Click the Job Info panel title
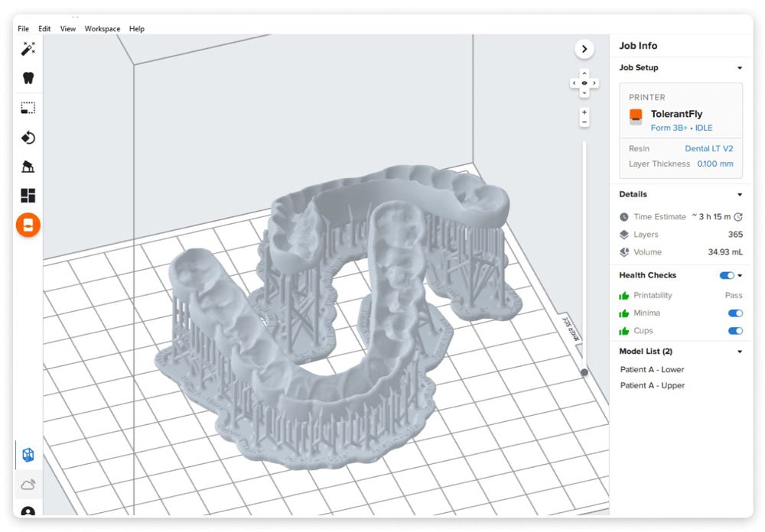 (x=638, y=46)
